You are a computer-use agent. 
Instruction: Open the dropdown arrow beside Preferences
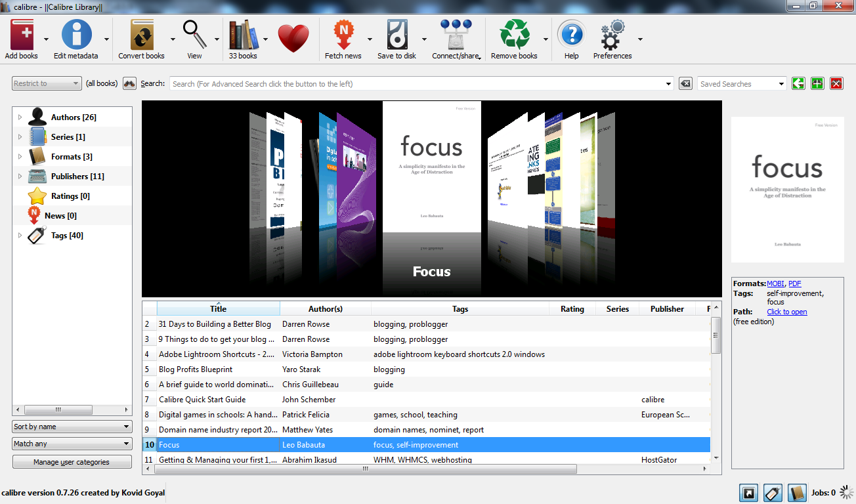click(x=640, y=39)
